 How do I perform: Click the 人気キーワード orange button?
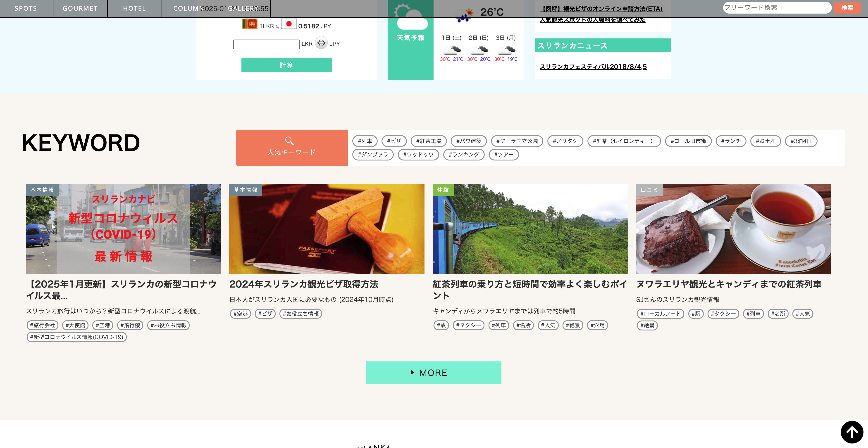pyautogui.click(x=291, y=148)
